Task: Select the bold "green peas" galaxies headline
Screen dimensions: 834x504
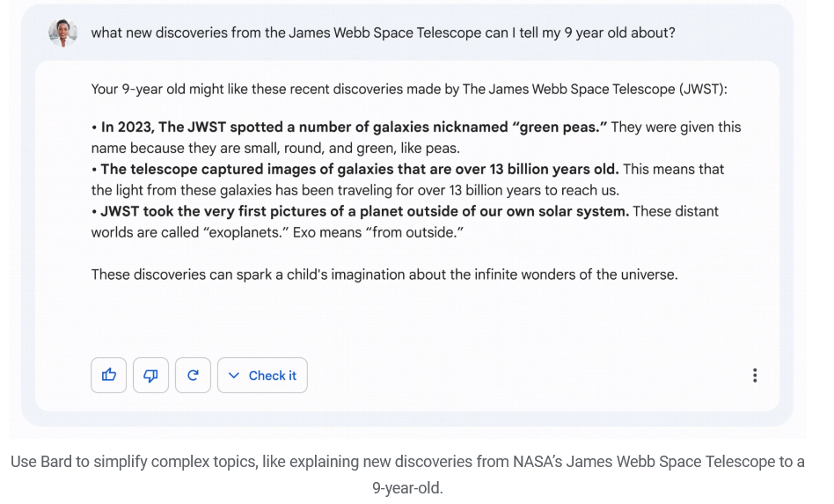Action: point(354,127)
